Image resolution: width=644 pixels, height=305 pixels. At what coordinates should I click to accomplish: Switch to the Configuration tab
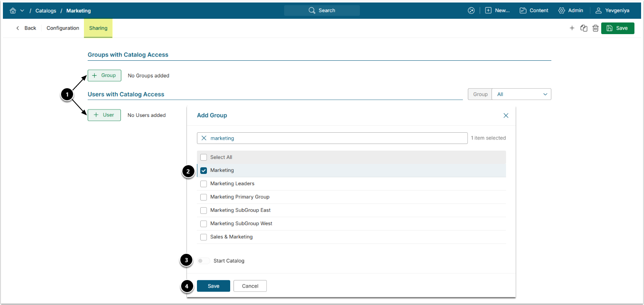63,28
